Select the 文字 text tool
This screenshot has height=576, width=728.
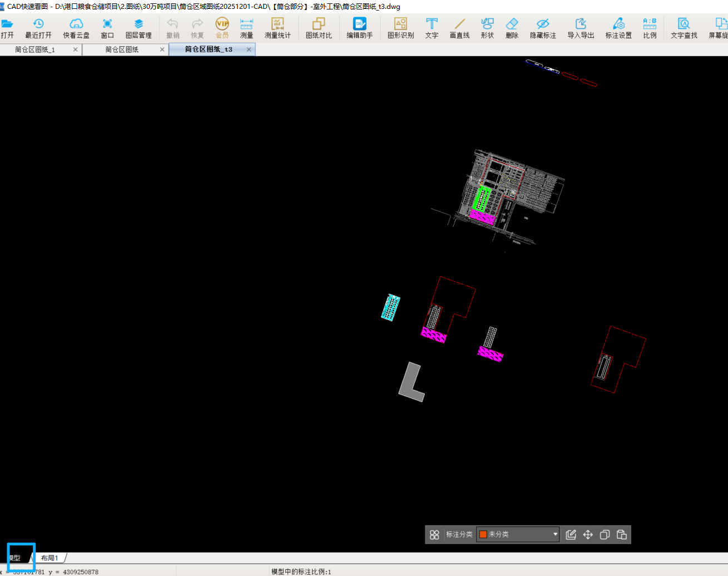(432, 28)
